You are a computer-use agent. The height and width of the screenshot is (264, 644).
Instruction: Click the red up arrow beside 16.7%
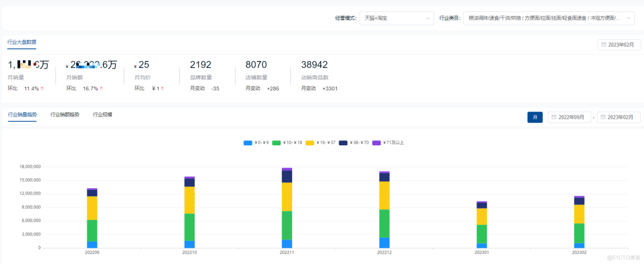click(x=101, y=88)
